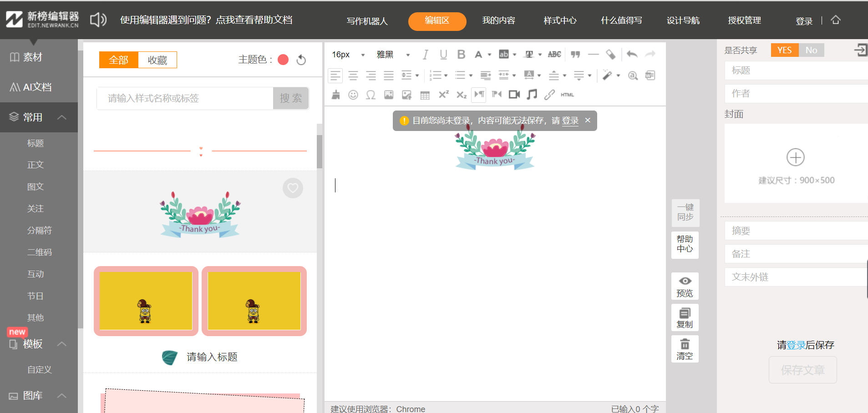The image size is (868, 413).
Task: Click the hyperlink chain icon
Action: [549, 95]
